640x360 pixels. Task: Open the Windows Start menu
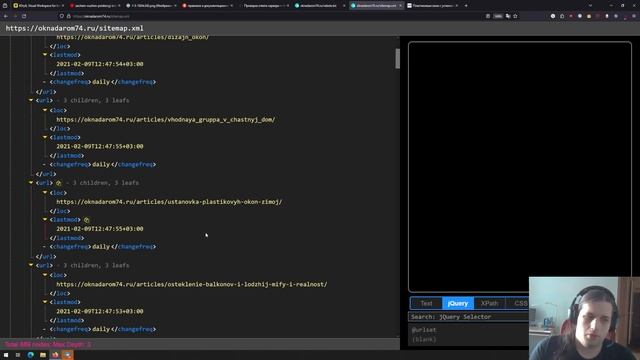[6, 355]
